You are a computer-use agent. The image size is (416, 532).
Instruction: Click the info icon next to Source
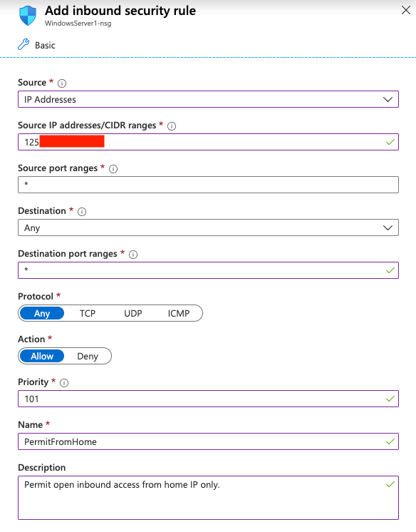click(62, 83)
